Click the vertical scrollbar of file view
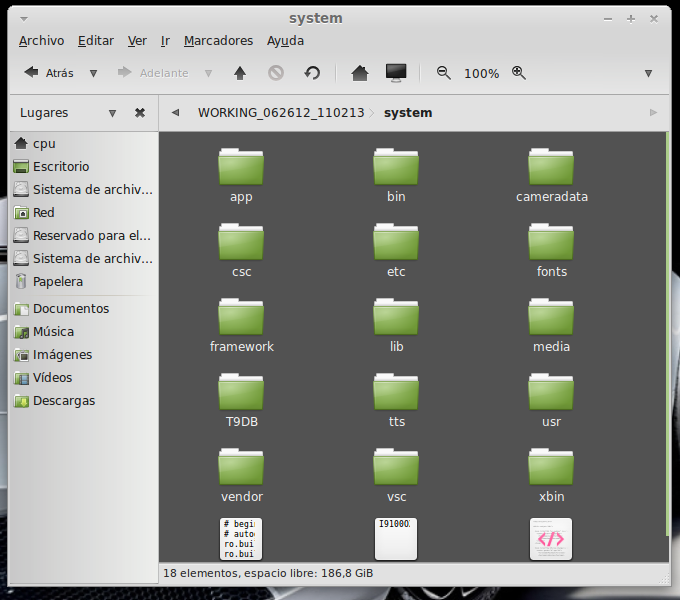The height and width of the screenshot is (600, 680). coord(667,334)
